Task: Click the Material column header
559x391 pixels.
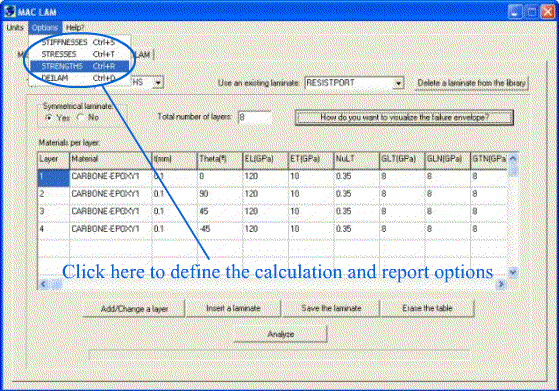Action: pyautogui.click(x=111, y=160)
